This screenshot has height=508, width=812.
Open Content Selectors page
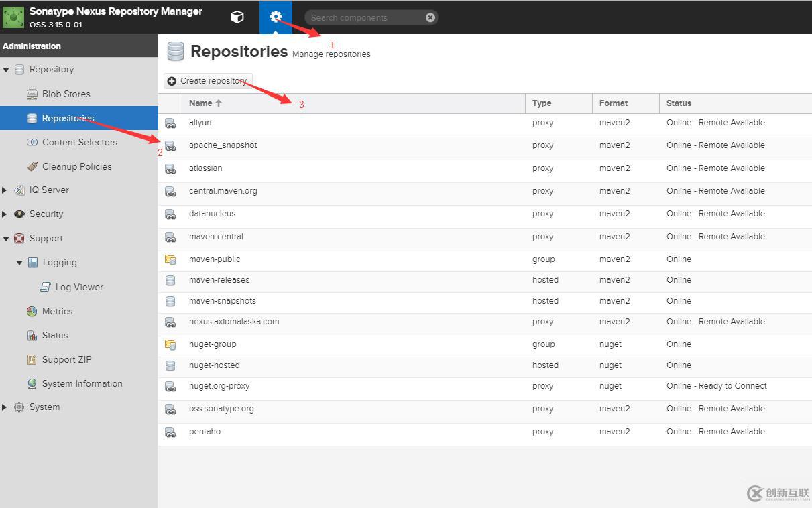pyautogui.click(x=79, y=142)
